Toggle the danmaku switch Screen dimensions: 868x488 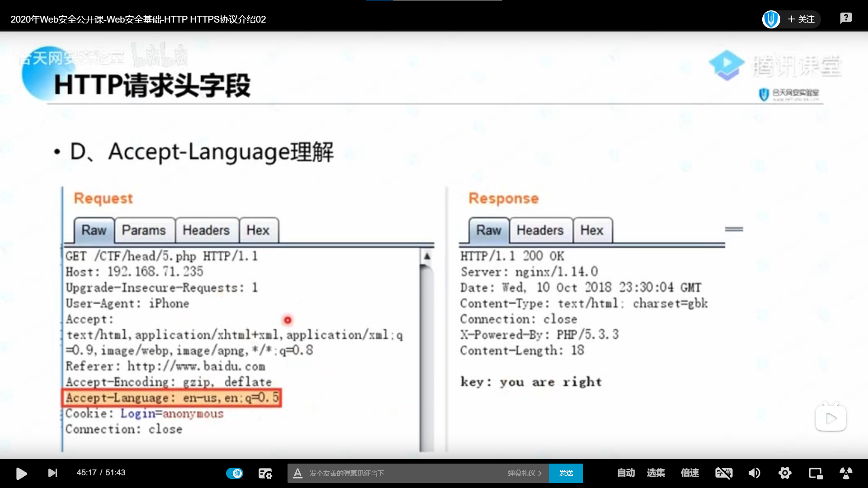[235, 473]
